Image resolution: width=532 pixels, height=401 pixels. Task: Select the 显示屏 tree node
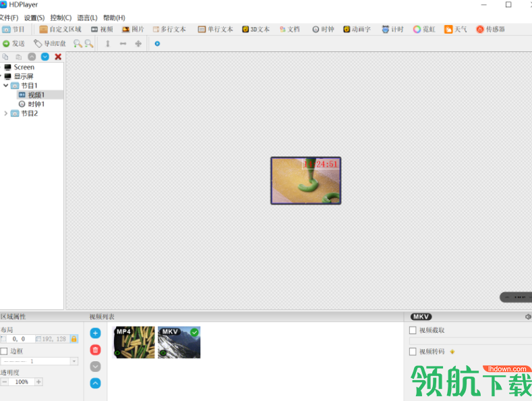point(24,76)
